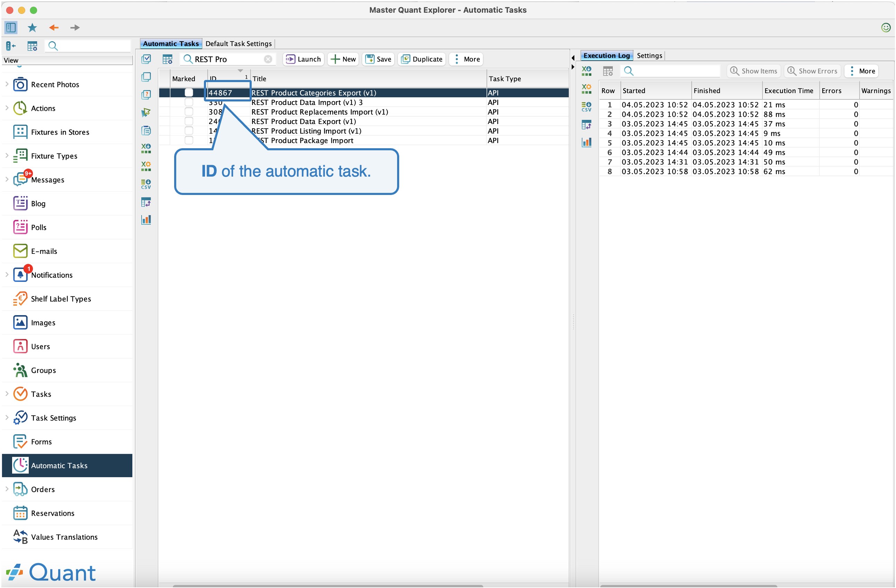Image resolution: width=896 pixels, height=588 pixels.
Task: Expand the Tasks tree node
Action: [x=7, y=394]
